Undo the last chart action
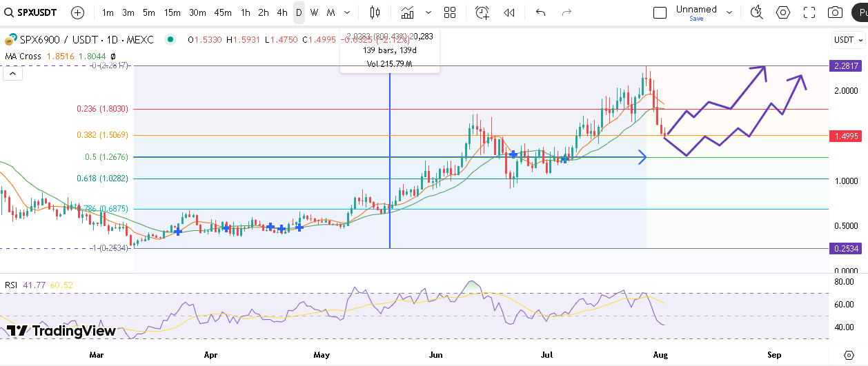Screen dimensions: 868x366 pyautogui.click(x=541, y=12)
